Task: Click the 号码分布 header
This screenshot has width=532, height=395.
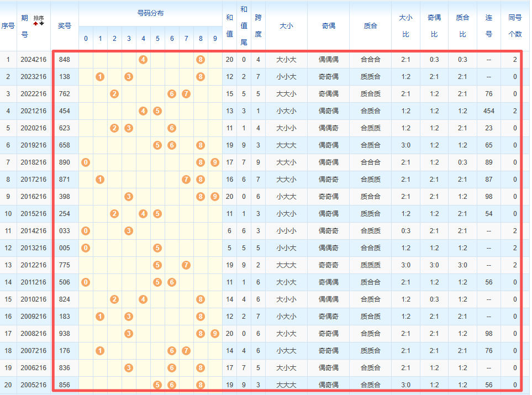Action: pos(150,13)
